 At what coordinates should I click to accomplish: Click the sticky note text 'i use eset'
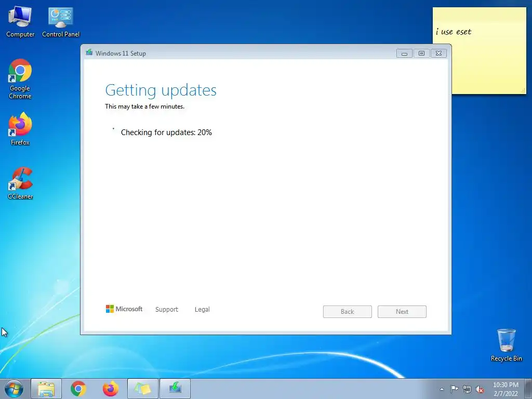454,32
